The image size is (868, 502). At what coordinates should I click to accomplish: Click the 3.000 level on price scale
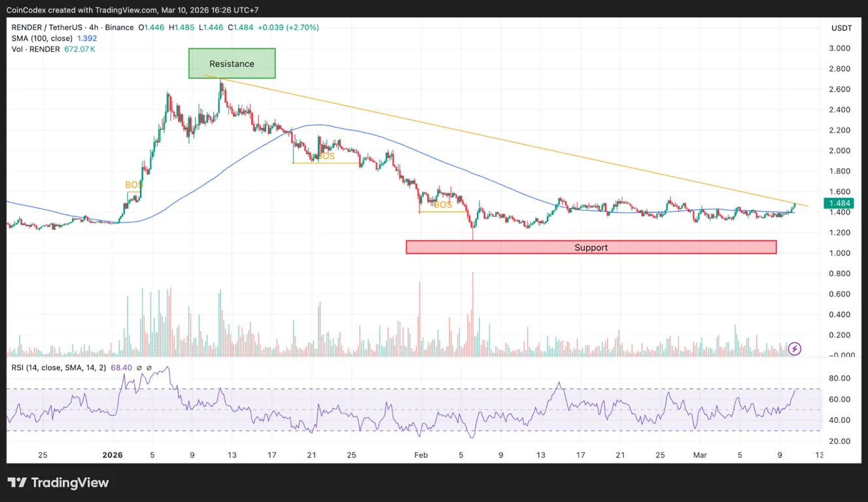[x=840, y=48]
